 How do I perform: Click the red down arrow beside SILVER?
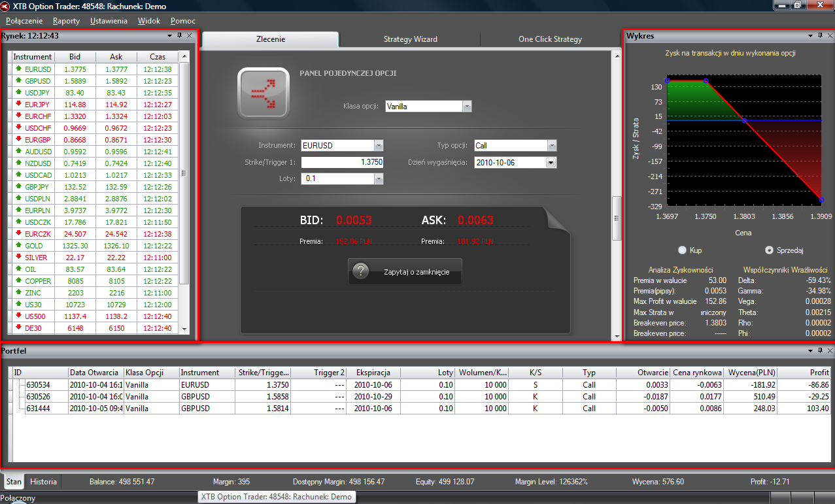[x=18, y=257]
